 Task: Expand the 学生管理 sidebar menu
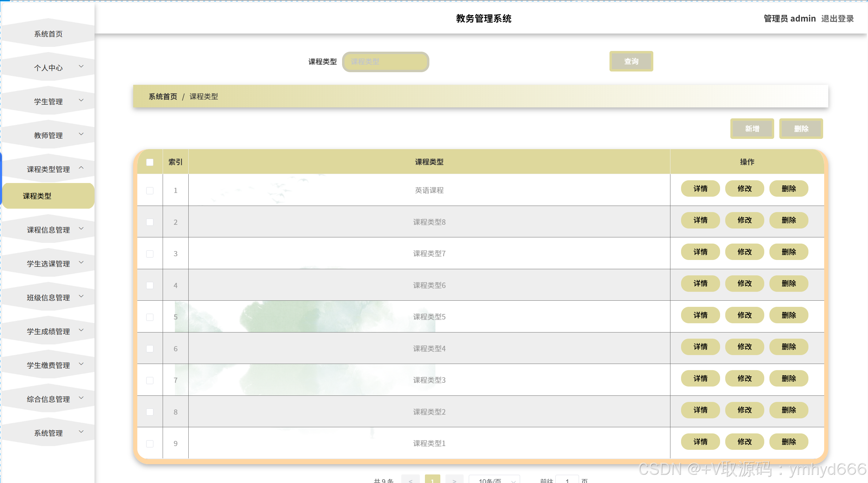point(48,102)
